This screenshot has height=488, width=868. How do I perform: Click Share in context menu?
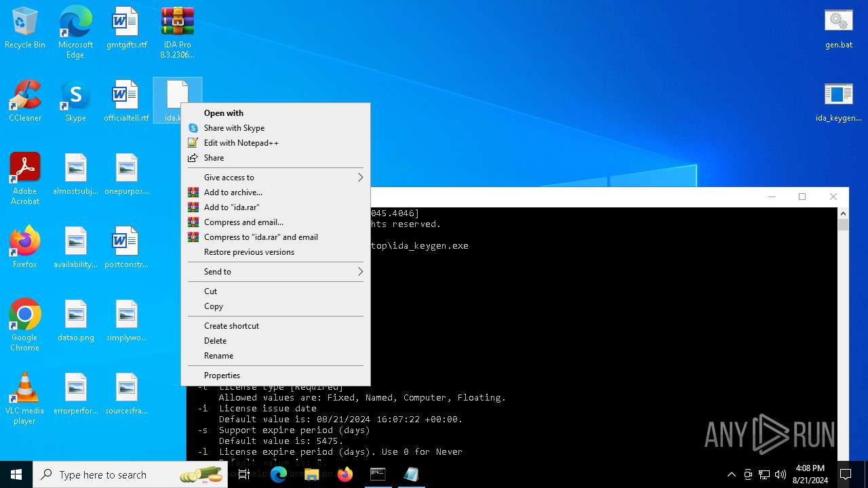[275, 158]
